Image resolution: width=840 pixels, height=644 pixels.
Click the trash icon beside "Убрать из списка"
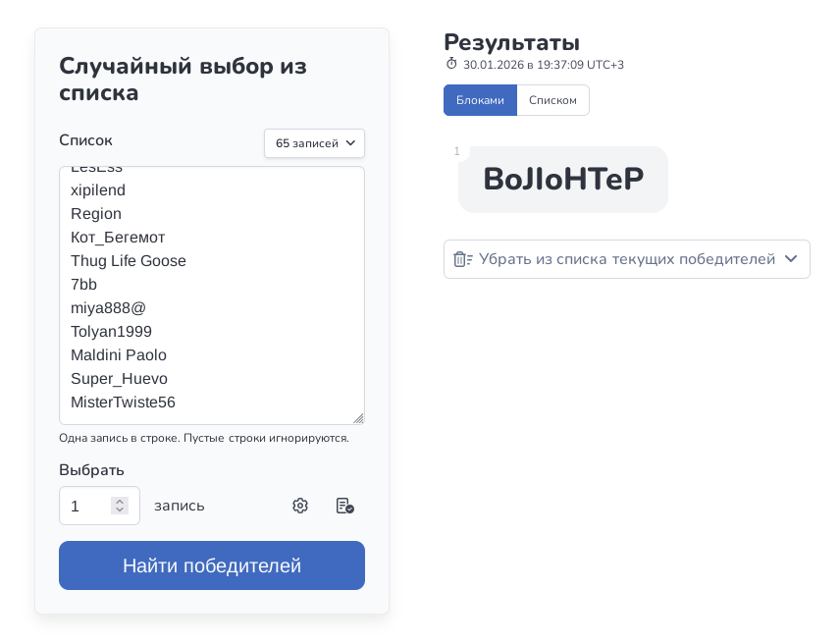click(x=462, y=259)
